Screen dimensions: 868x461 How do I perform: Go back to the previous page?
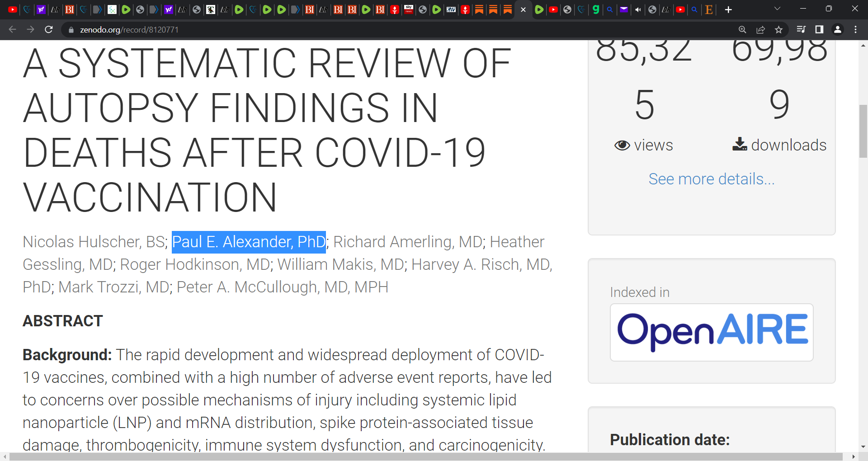12,29
